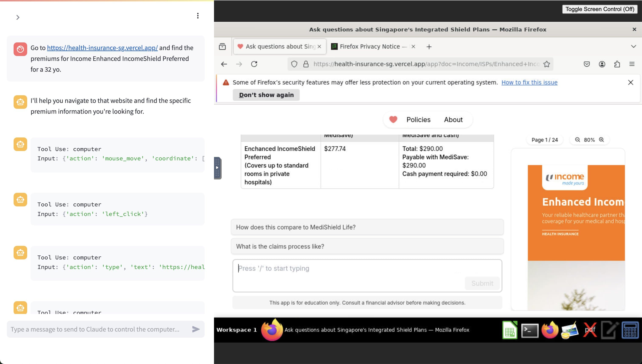Open the Policies navigation item
The width and height of the screenshot is (642, 364).
tap(418, 120)
